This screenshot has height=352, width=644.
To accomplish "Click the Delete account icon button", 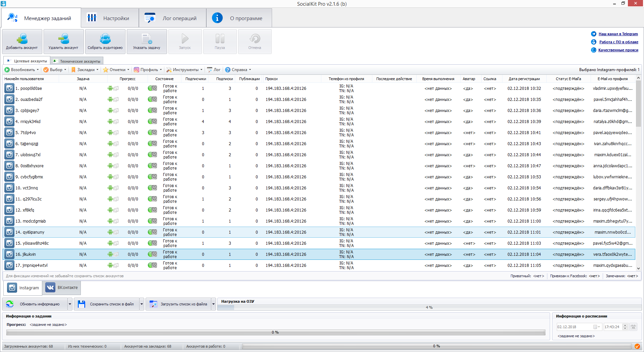I will coord(64,42).
